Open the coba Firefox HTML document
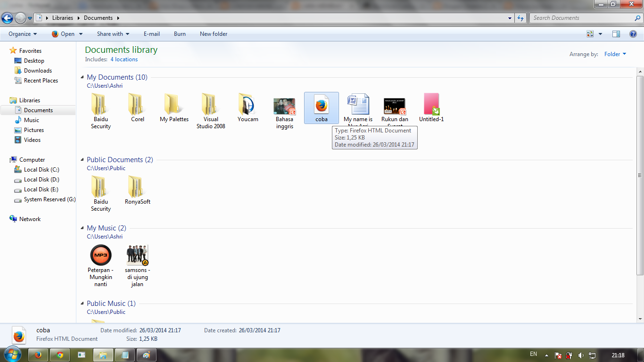 point(322,105)
